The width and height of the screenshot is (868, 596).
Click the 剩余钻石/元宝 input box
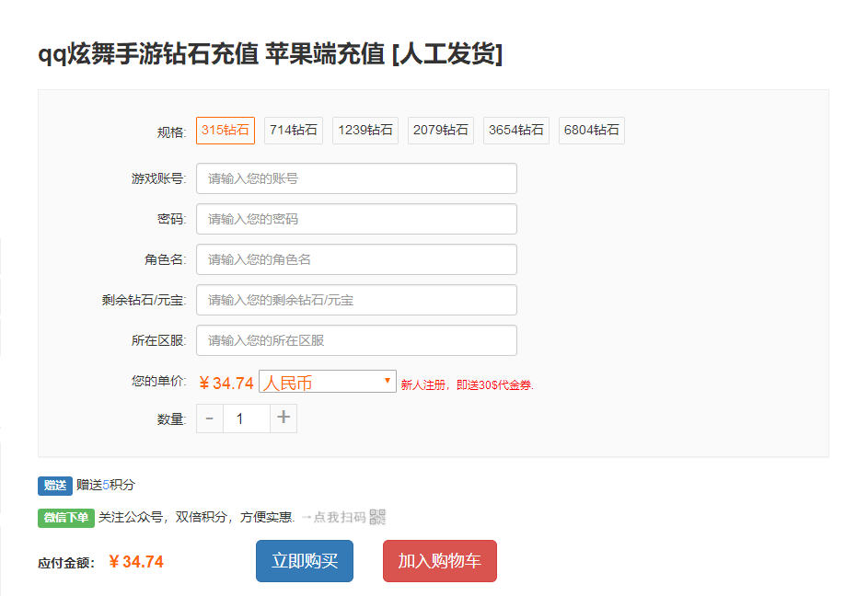pos(356,300)
